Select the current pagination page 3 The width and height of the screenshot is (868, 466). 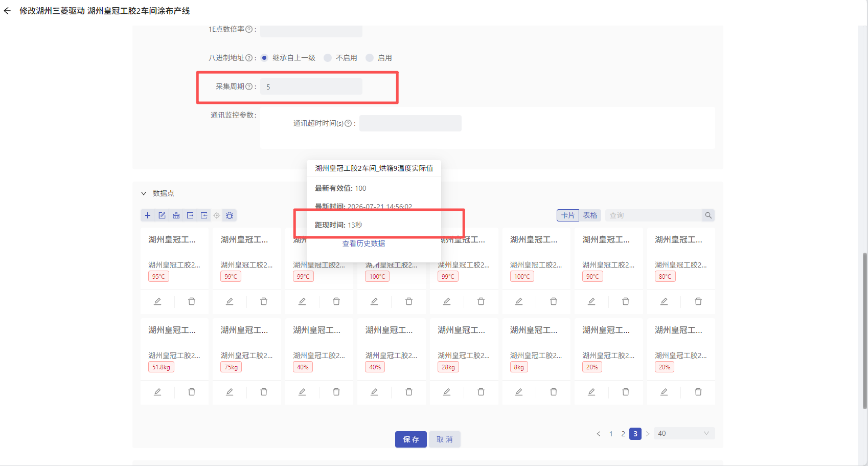click(x=635, y=434)
